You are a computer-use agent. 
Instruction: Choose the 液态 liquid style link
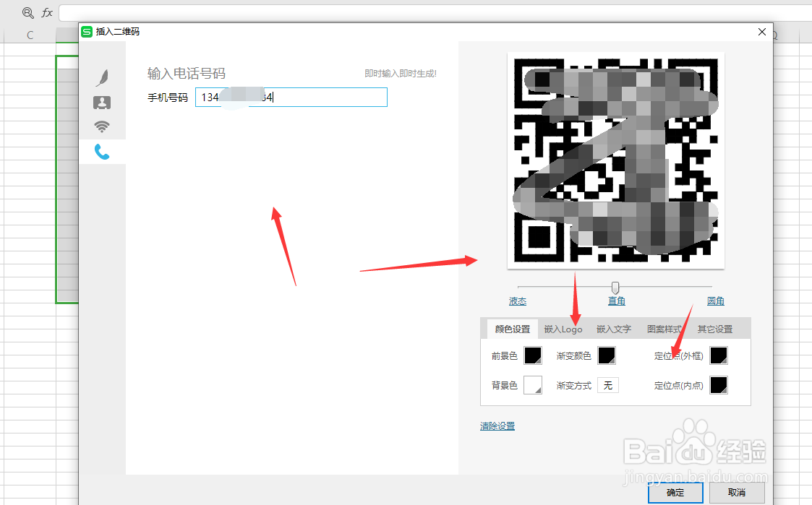tap(517, 301)
